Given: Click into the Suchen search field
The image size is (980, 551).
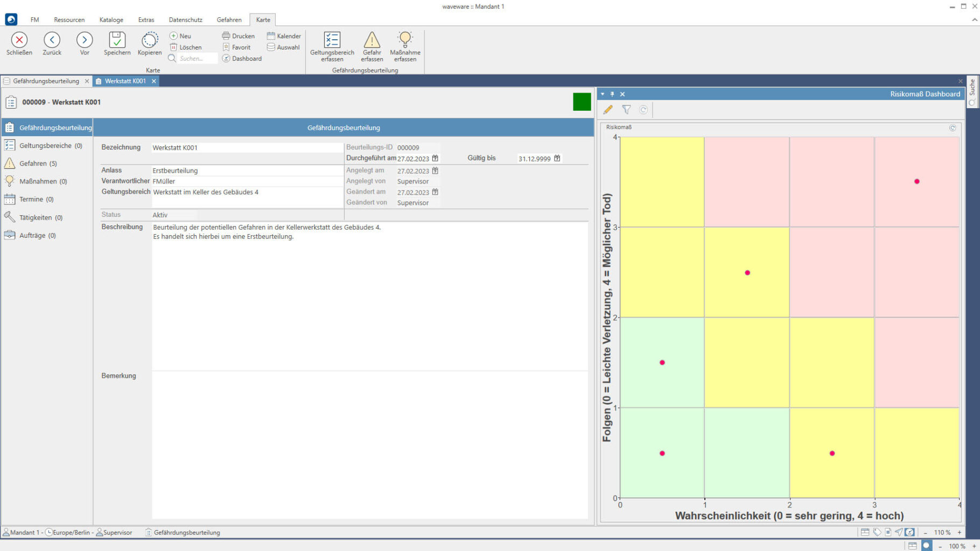Looking at the screenshot, I should click(x=197, y=59).
